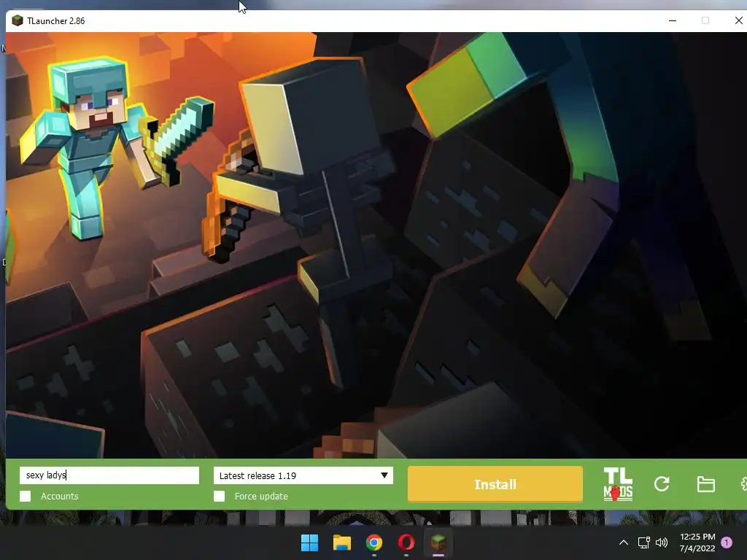Show hidden system tray icons

coord(624,542)
